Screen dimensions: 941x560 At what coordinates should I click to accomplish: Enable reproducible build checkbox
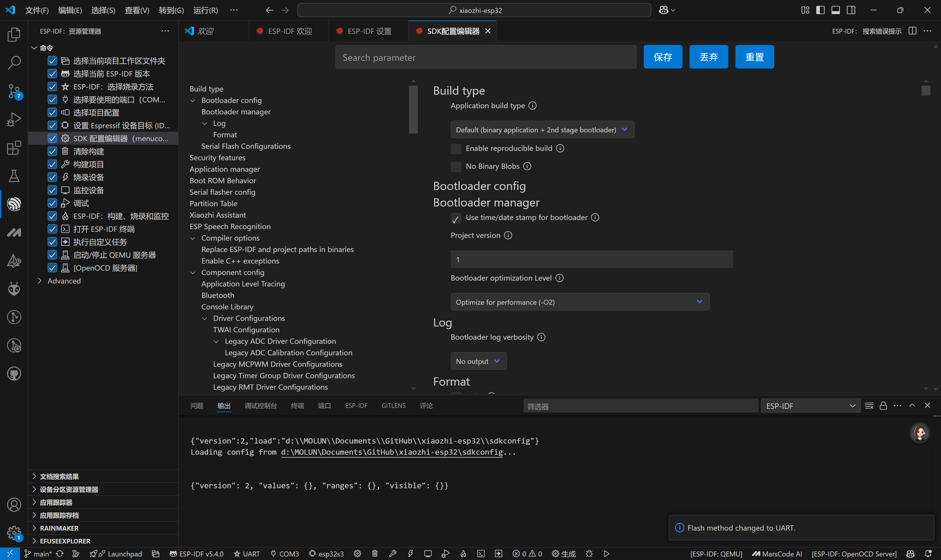pos(456,149)
